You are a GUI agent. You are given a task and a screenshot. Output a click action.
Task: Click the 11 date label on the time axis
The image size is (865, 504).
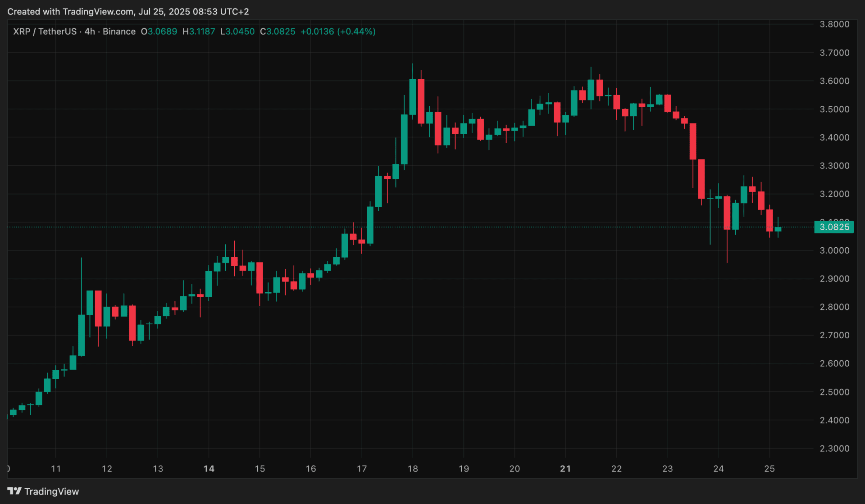pyautogui.click(x=56, y=468)
